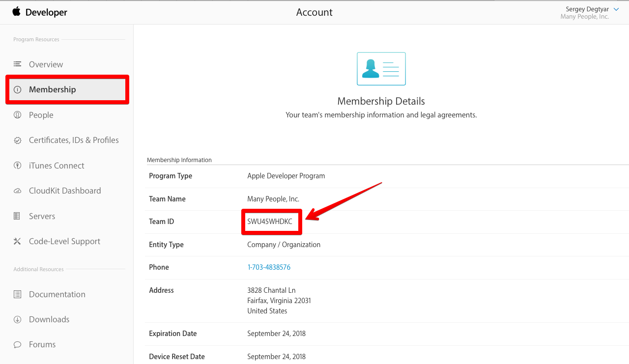This screenshot has height=364, width=629.
Task: Click the address line 3828 Chantal Ln
Action: tap(271, 290)
